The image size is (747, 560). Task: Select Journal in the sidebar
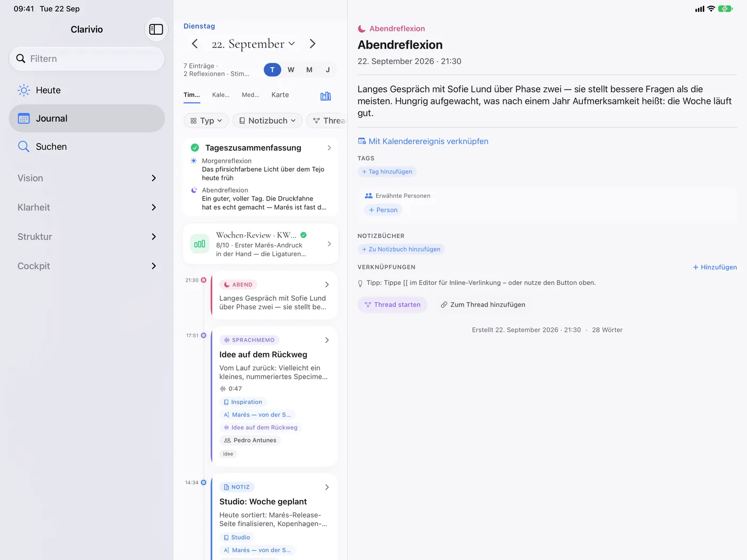[x=87, y=118]
